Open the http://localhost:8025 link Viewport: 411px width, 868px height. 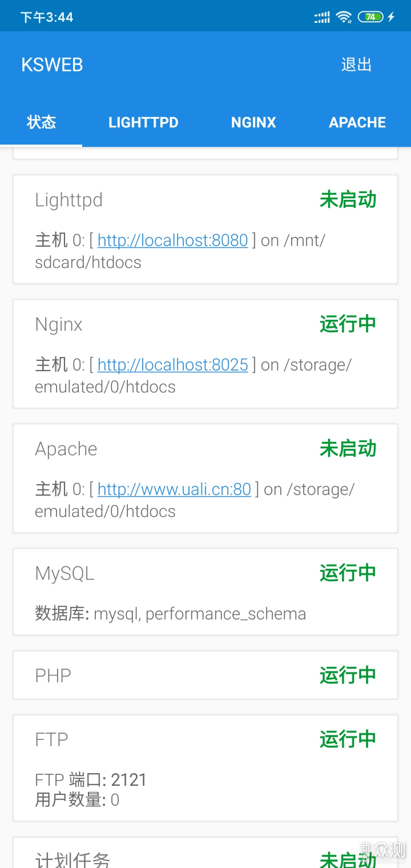pos(173,365)
